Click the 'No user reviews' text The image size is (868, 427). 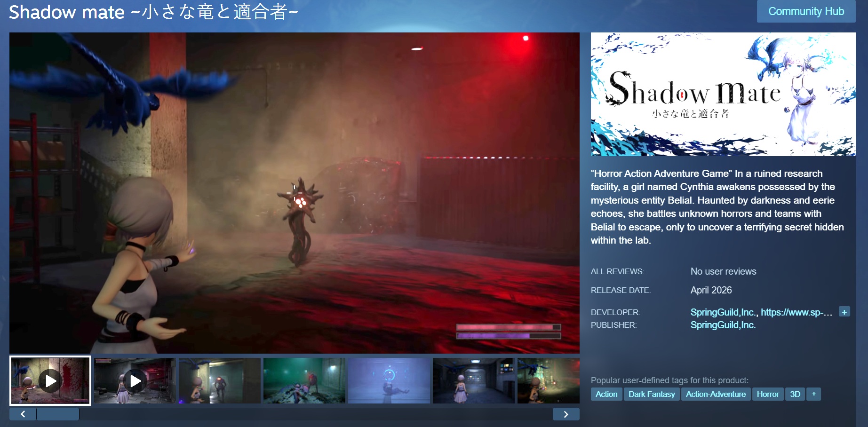(723, 271)
